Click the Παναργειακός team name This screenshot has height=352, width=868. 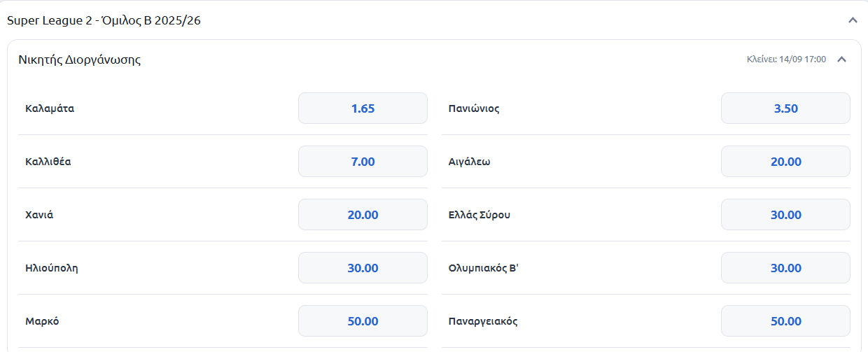coord(483,321)
